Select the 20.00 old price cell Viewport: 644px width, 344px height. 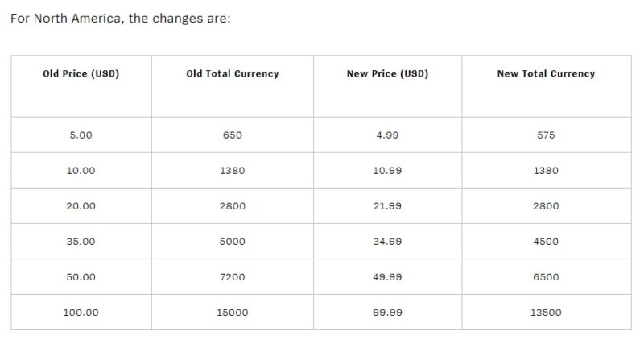[81, 206]
